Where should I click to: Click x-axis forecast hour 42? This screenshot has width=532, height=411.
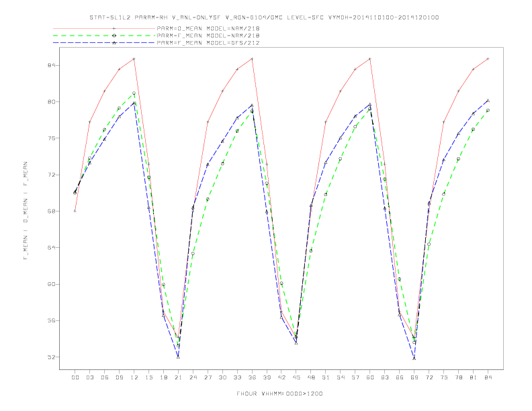click(x=281, y=377)
